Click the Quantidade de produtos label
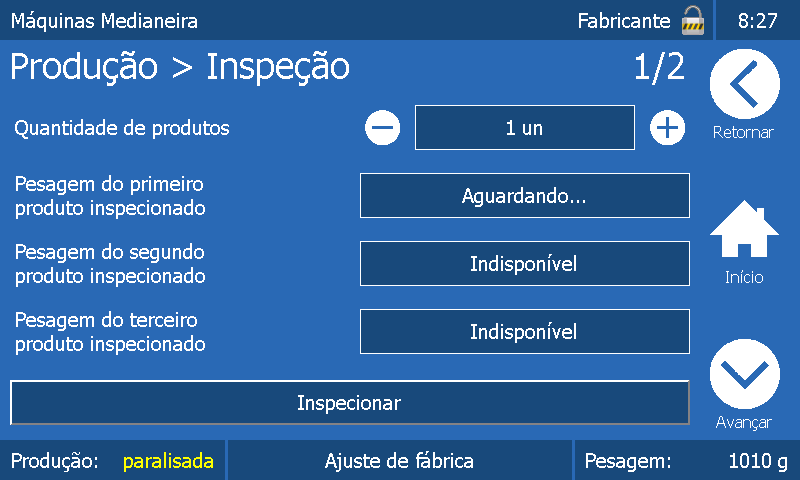Viewport: 800px width, 480px height. coord(122,128)
